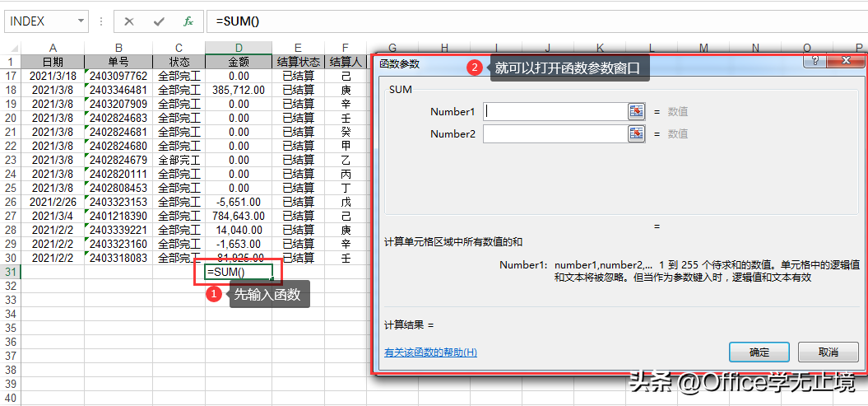Click cell D31 containing =SUM()
The image size is (868, 406).
click(238, 272)
